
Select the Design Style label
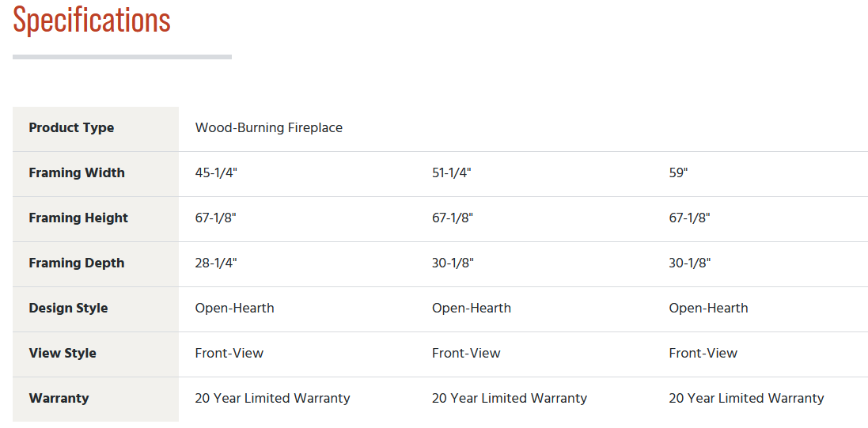pos(68,309)
